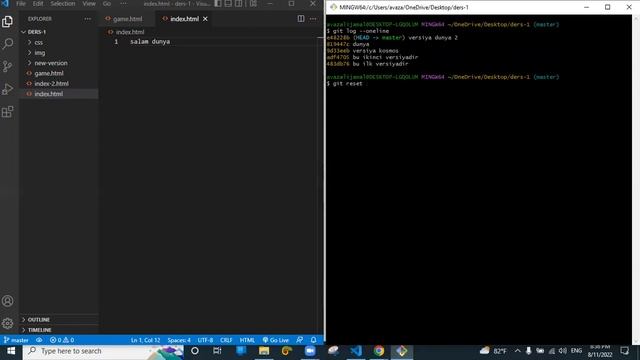Open the Go menu
The height and width of the screenshot is (360, 640).
(x=107, y=4)
